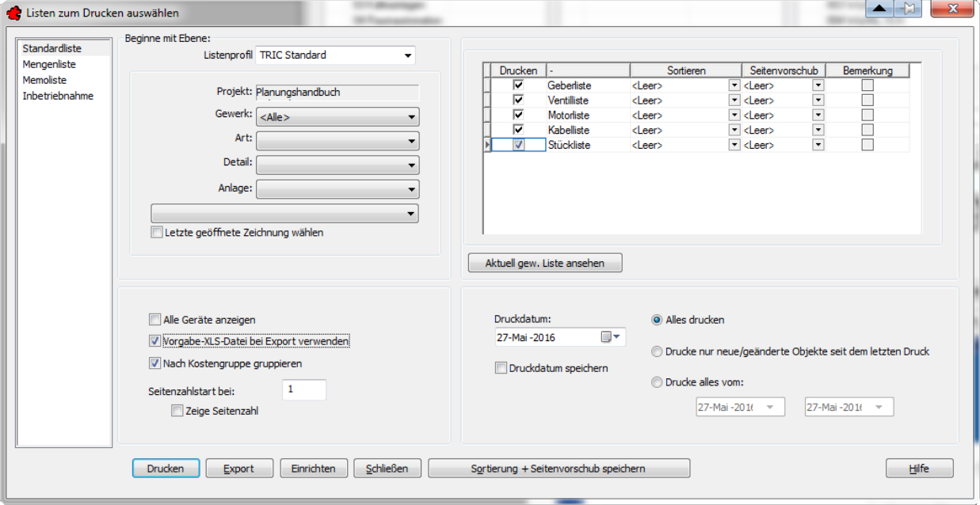This screenshot has height=505, width=980.
Task: Check Druckdatum speichern
Action: pyautogui.click(x=501, y=368)
